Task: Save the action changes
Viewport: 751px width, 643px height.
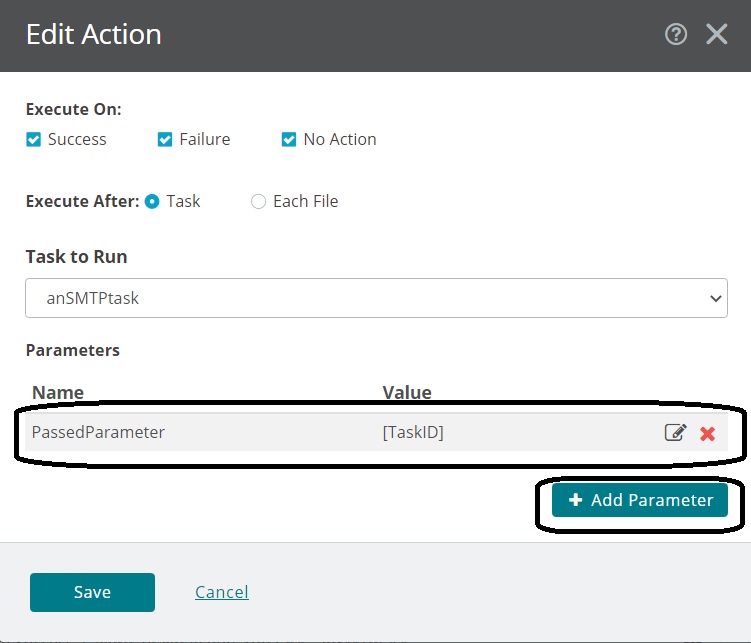Action: click(x=92, y=592)
